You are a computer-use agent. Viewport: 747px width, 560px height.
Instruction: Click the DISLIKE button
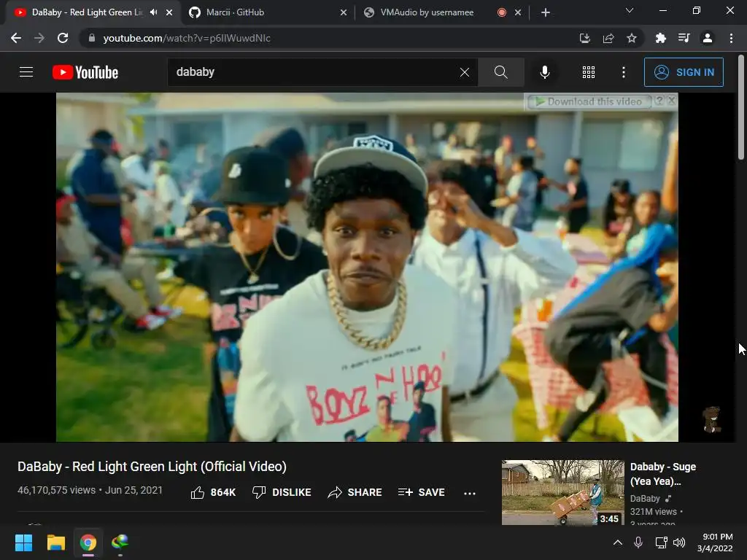[282, 492]
